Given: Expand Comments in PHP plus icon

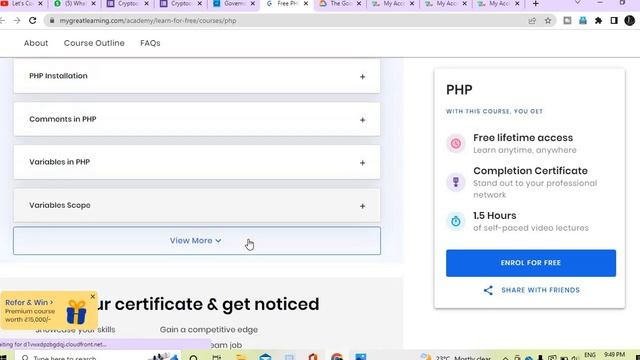Looking at the screenshot, I should (362, 120).
